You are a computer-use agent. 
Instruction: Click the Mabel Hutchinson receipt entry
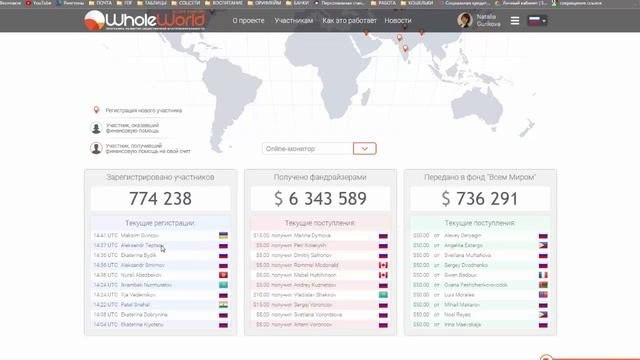coord(320,275)
